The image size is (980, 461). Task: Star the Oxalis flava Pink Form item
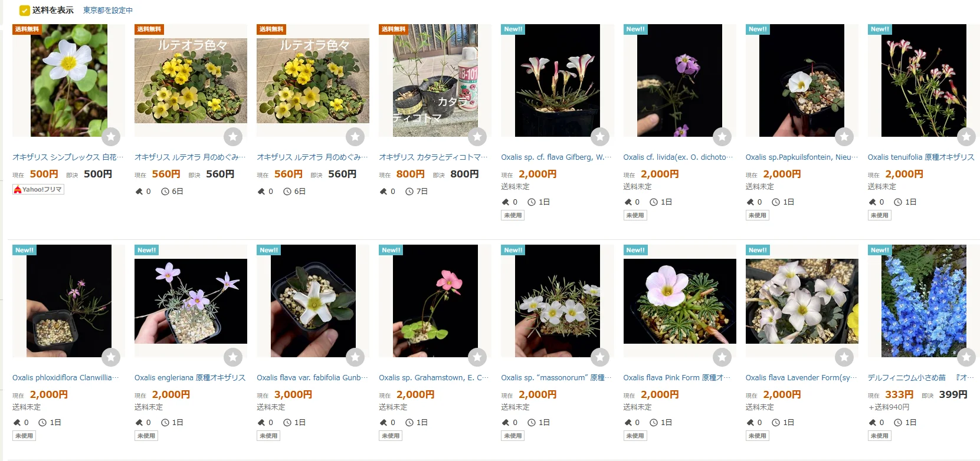(x=722, y=357)
